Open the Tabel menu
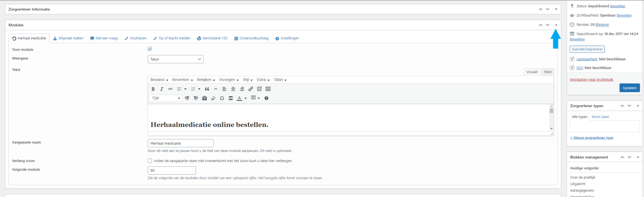Screen dimensions: 644x197 280,80
